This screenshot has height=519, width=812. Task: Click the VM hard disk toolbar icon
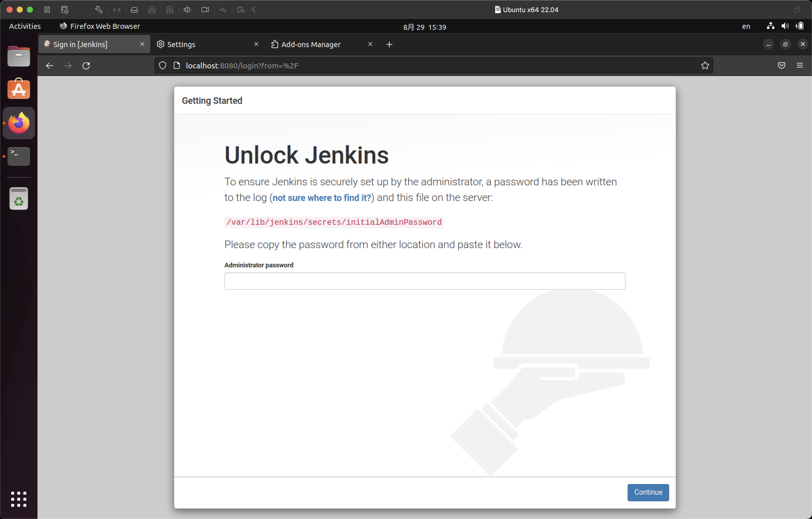click(134, 10)
